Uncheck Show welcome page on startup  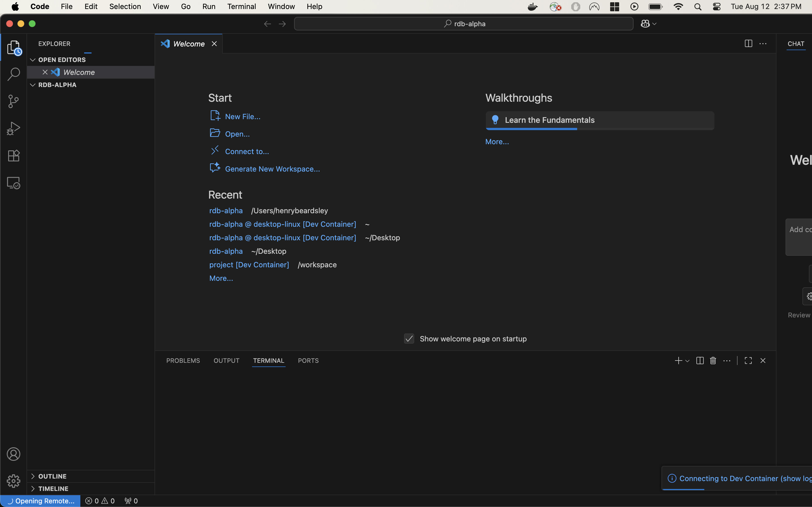pyautogui.click(x=409, y=339)
